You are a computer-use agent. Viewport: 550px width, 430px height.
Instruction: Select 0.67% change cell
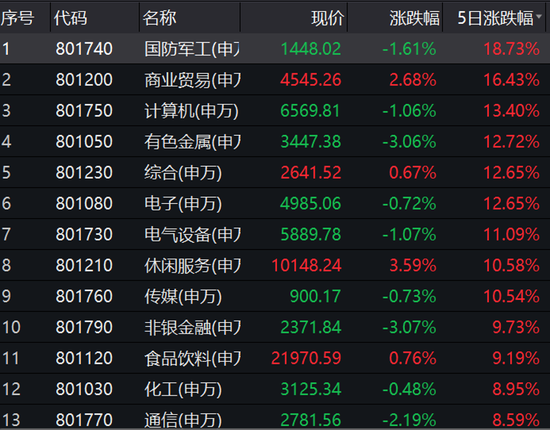tap(413, 172)
